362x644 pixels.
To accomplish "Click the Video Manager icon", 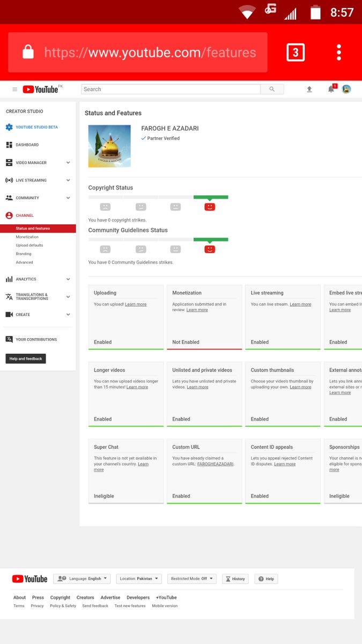I will coord(9,163).
